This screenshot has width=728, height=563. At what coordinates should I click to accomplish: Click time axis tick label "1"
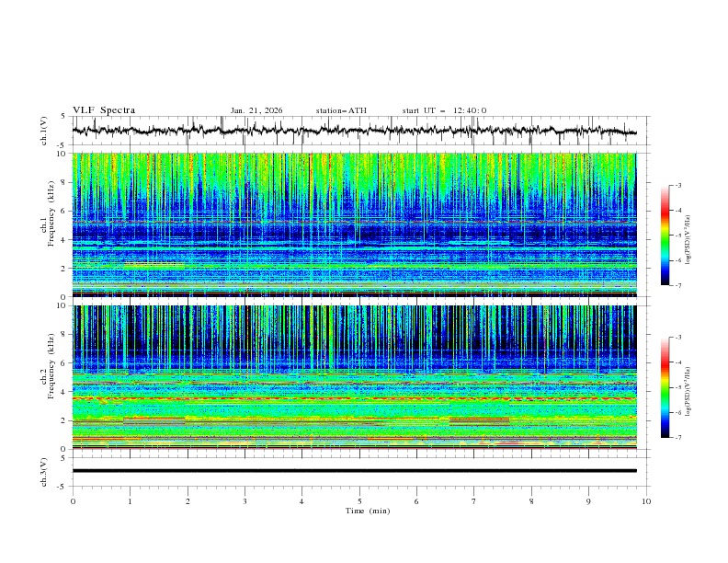coord(130,501)
